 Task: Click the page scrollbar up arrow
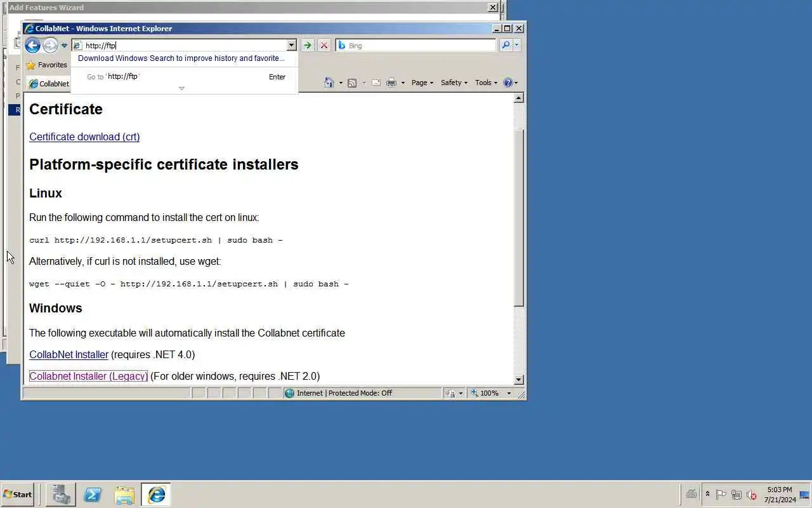(519, 98)
